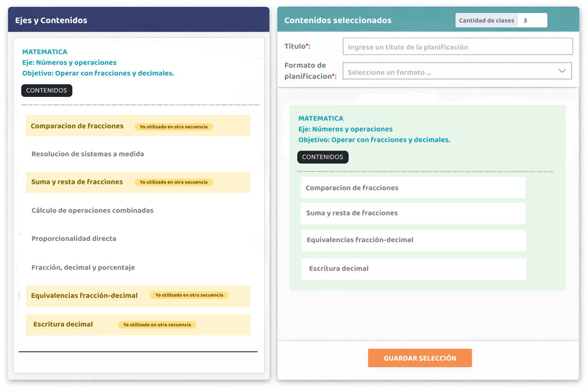Click the Cantidad de clases number field

coord(532,20)
